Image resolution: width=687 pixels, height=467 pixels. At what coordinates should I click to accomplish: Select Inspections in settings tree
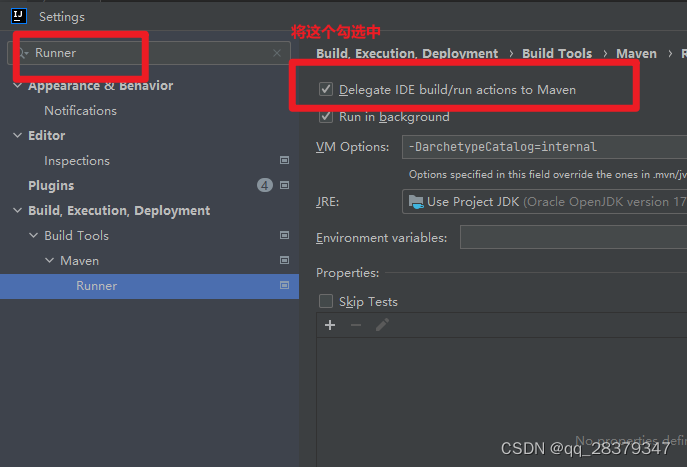click(x=77, y=161)
